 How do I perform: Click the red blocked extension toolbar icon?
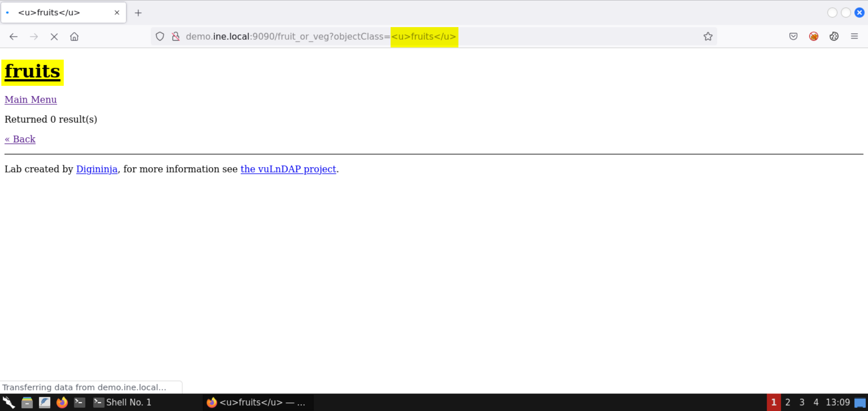[814, 37]
